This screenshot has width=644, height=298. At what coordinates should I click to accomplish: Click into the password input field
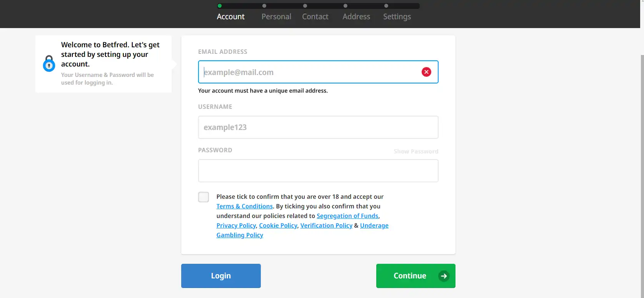[318, 171]
